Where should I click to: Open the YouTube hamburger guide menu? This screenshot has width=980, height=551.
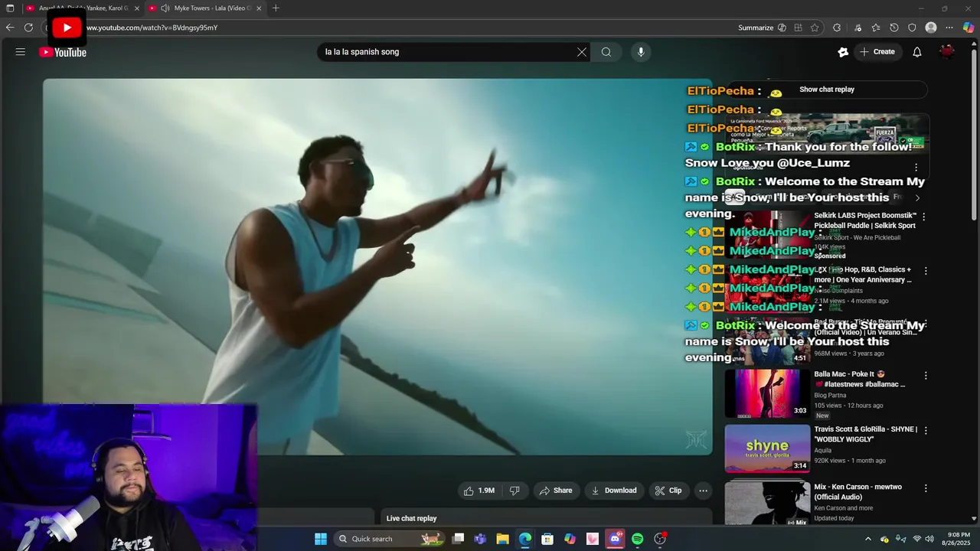[21, 52]
